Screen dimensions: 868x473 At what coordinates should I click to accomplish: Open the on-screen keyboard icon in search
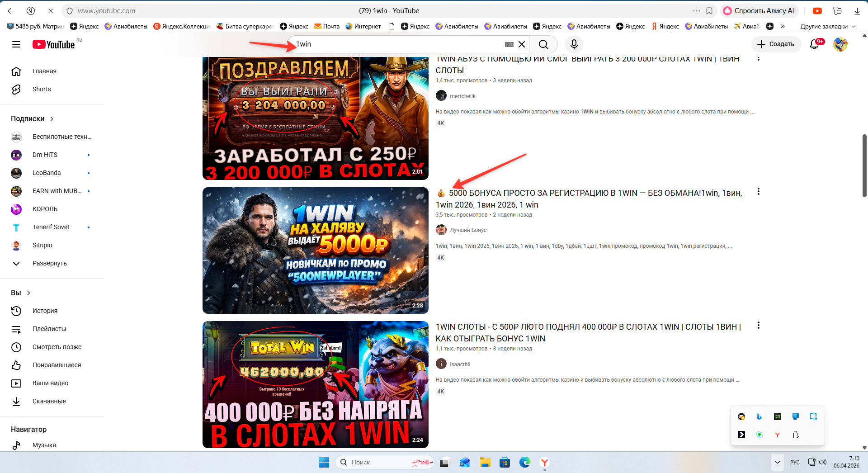[509, 44]
